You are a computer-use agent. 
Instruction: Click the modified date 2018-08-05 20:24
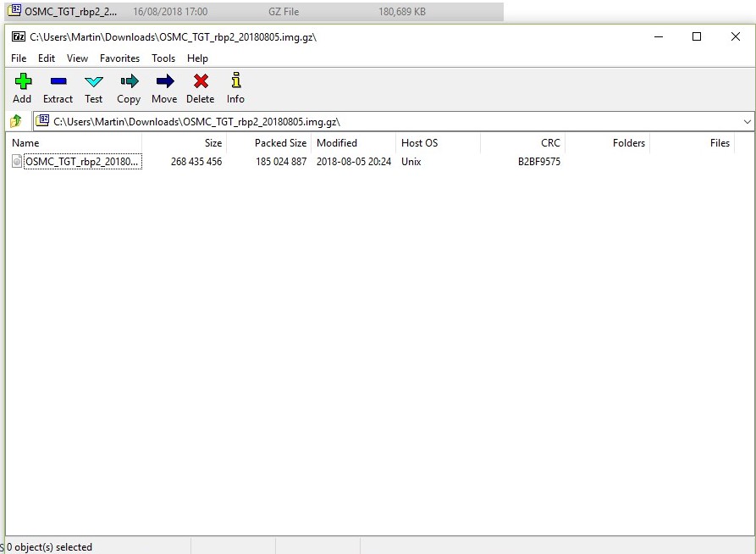pos(353,162)
